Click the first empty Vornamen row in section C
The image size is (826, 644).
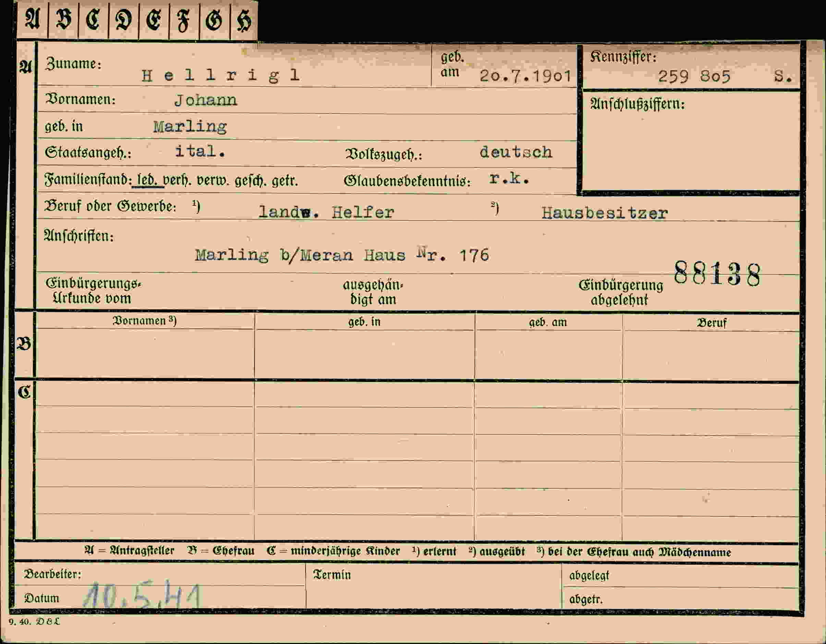(x=145, y=394)
